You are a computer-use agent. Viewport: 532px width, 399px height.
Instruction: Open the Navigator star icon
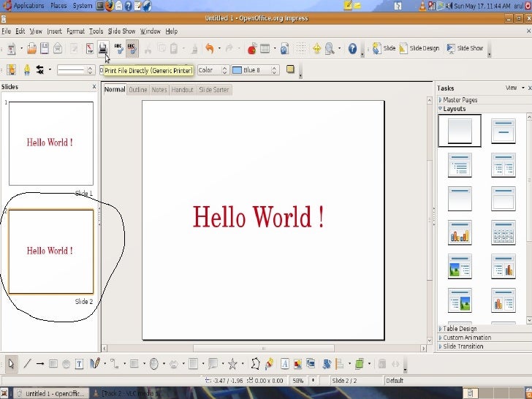point(316,48)
